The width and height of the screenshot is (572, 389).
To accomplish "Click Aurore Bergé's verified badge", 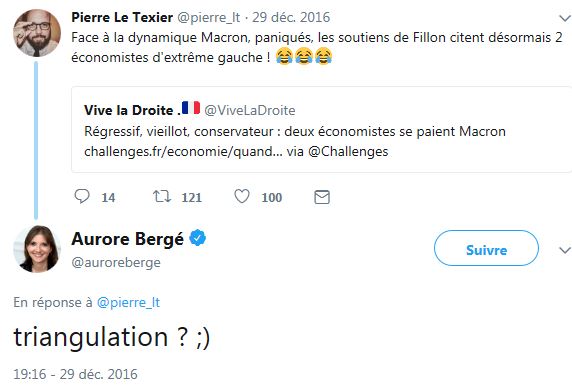I will [x=197, y=238].
